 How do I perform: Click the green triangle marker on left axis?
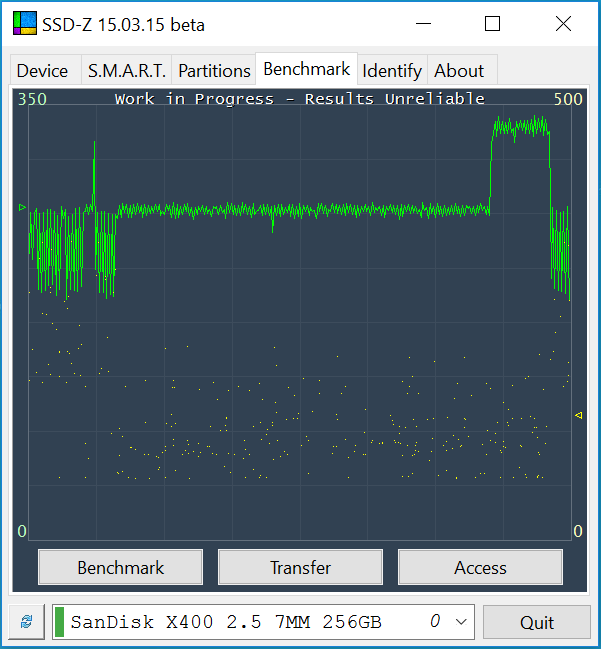tap(22, 207)
